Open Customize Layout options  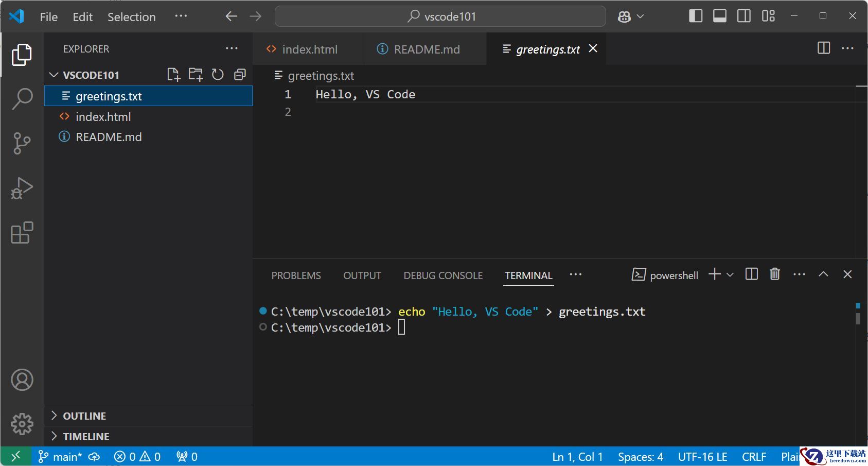pos(768,16)
